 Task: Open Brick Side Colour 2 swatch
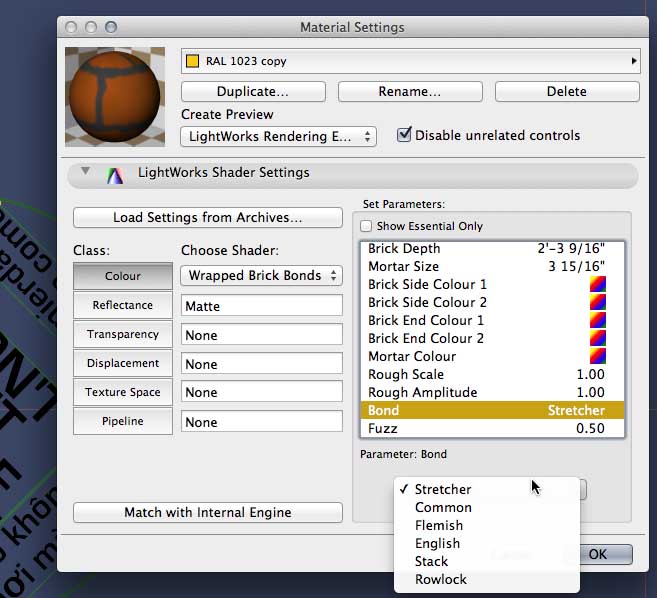coord(598,302)
